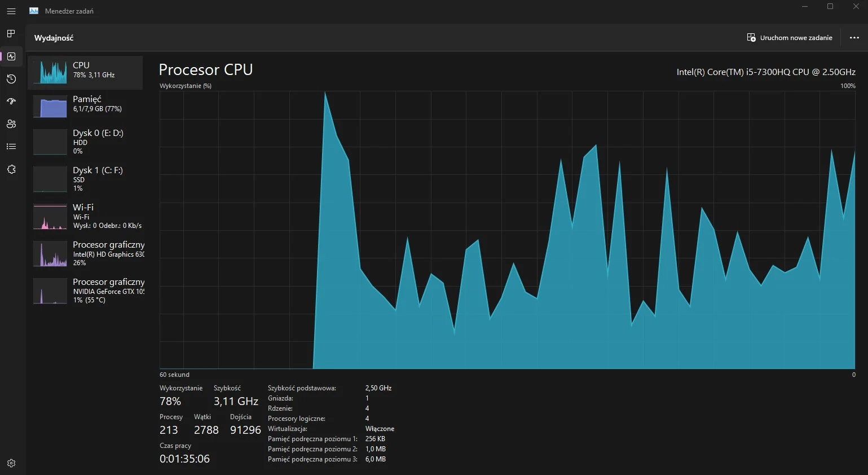
Task: Open the three-dot more options menu
Action: click(854, 38)
